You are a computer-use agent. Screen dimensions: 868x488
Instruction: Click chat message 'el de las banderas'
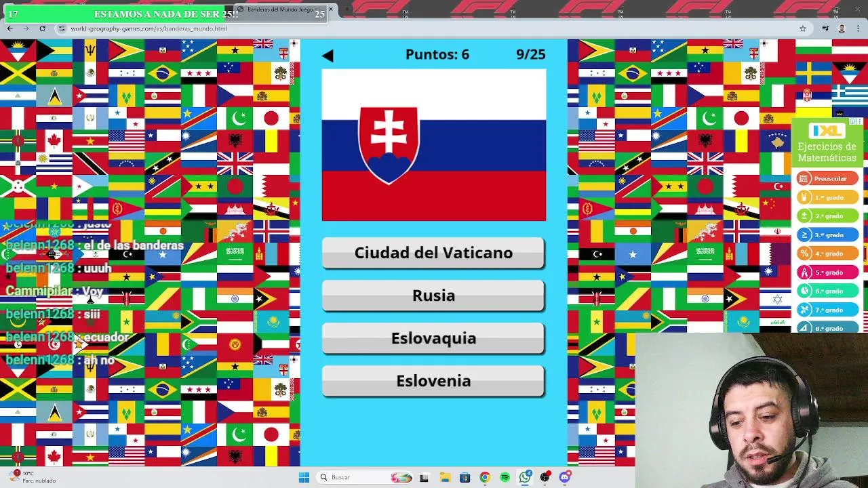click(x=94, y=245)
